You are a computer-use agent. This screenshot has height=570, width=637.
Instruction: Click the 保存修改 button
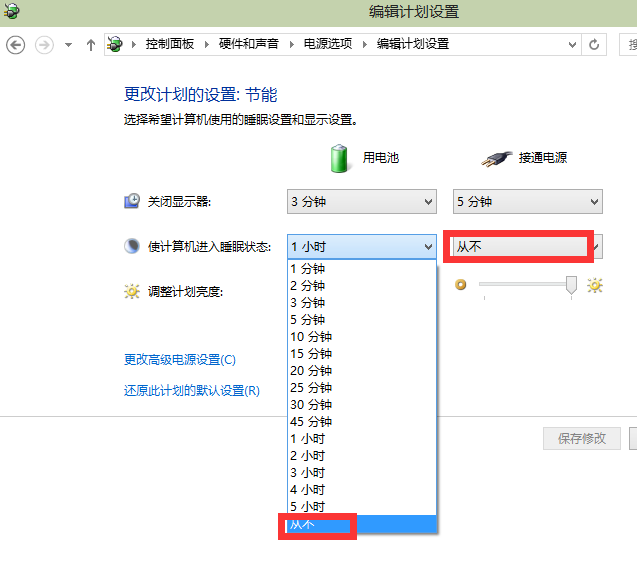click(582, 439)
